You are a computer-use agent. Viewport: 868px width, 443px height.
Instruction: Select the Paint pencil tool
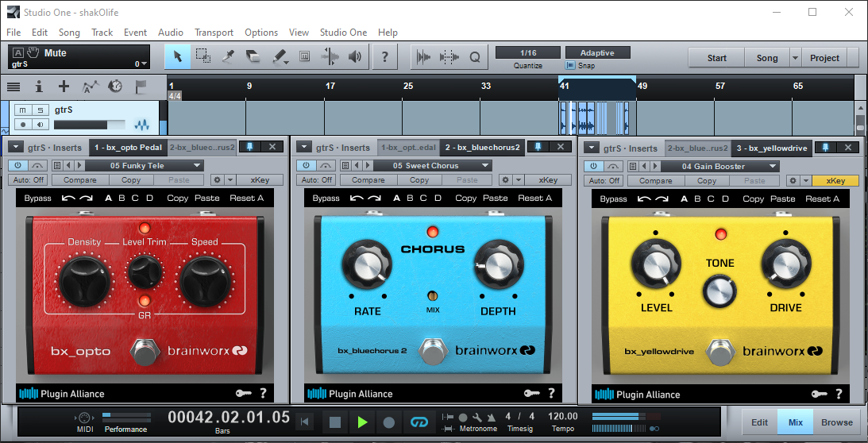279,56
